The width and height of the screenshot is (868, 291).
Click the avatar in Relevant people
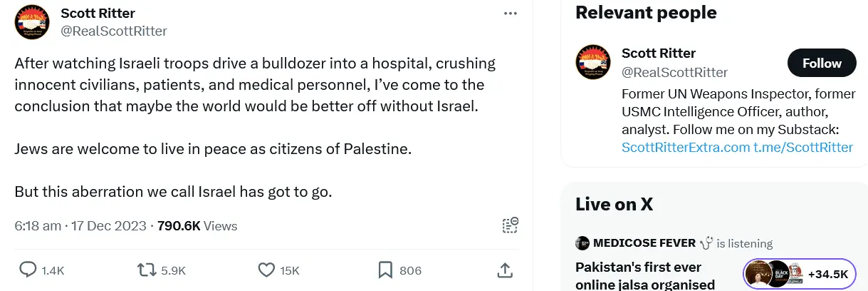click(x=593, y=62)
